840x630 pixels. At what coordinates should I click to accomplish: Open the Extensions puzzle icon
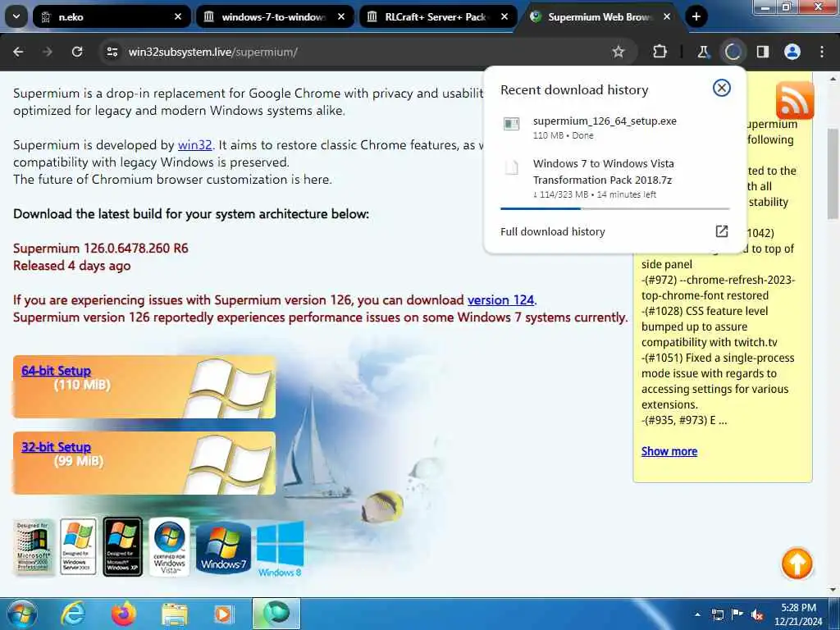coord(660,52)
